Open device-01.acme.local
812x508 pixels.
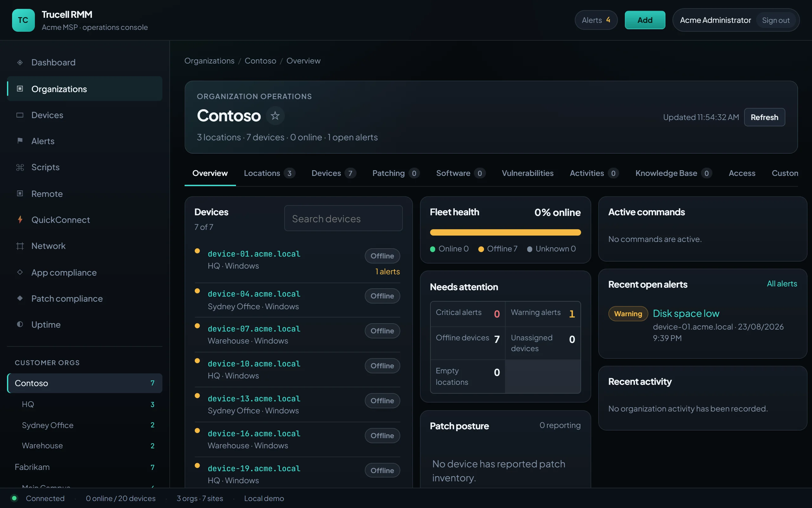coord(254,254)
